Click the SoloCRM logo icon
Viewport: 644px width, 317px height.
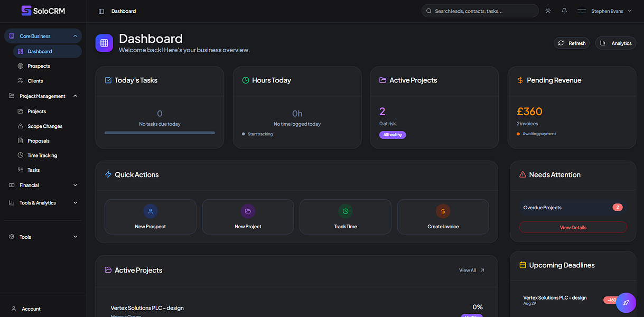(x=26, y=11)
